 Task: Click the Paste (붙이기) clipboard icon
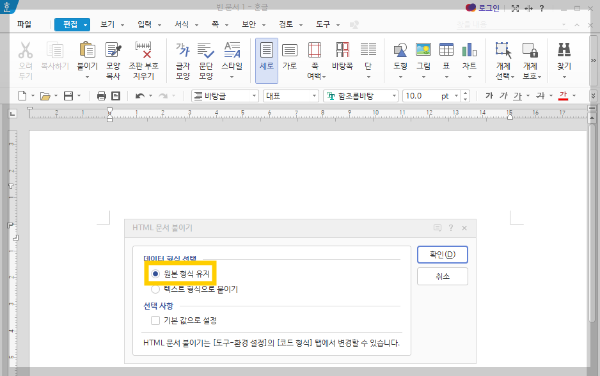(x=87, y=50)
